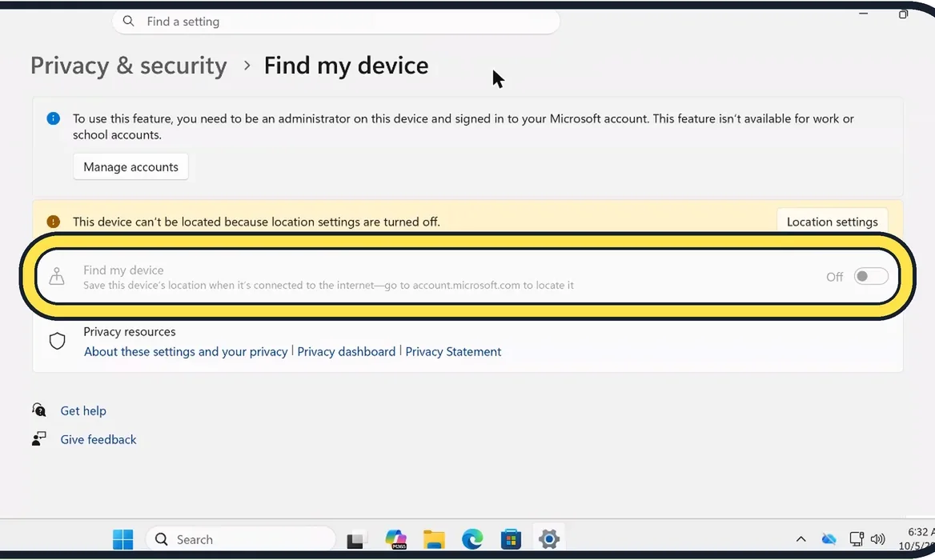
Task: Open the network status tray icon
Action: [x=857, y=539]
